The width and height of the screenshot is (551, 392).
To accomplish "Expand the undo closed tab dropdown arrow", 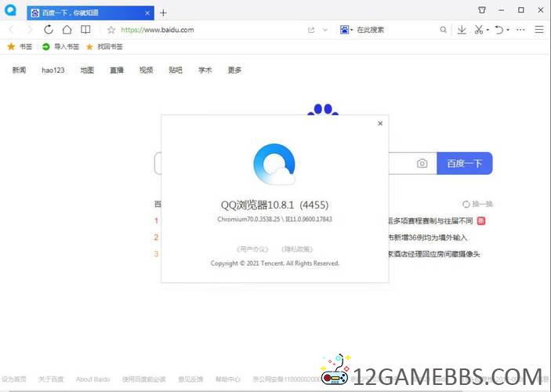I will pos(508,31).
